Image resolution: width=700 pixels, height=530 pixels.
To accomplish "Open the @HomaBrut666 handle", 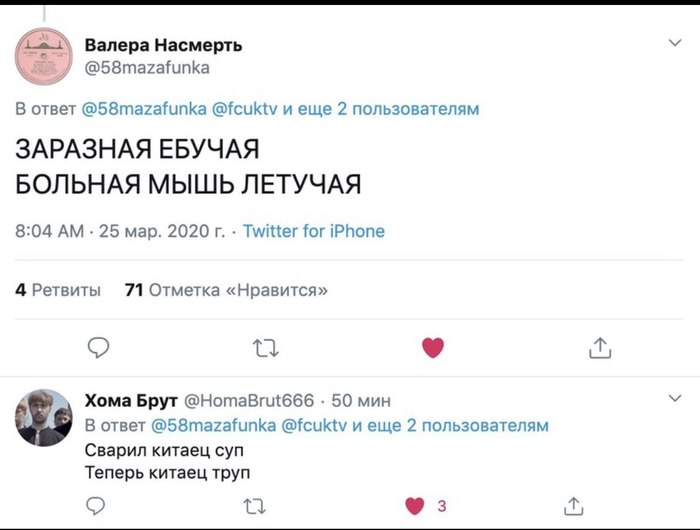I will tap(250, 401).
